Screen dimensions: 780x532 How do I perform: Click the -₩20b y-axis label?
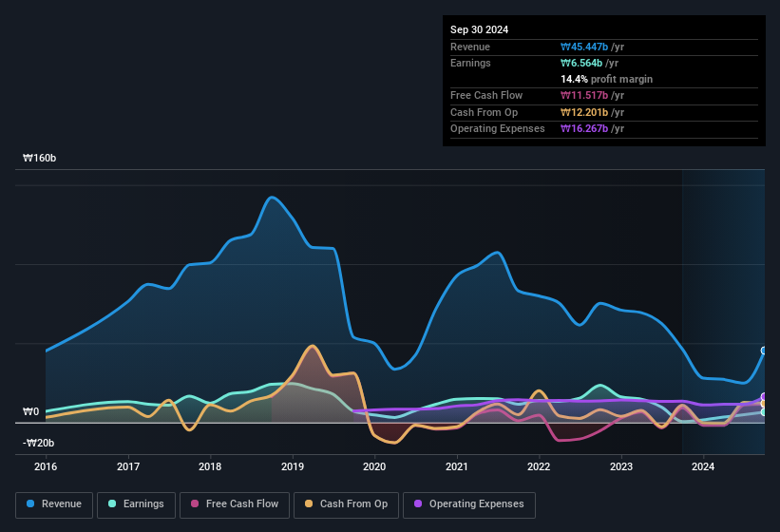(38, 443)
